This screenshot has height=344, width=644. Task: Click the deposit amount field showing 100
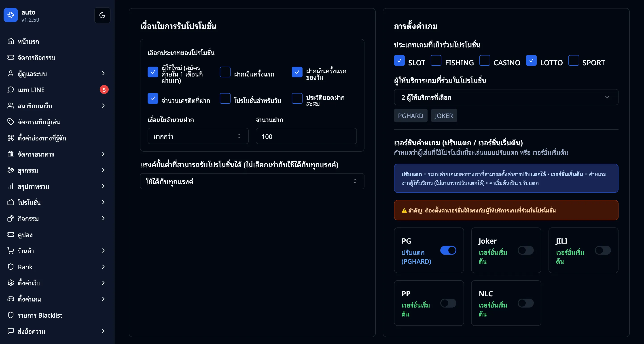click(305, 136)
